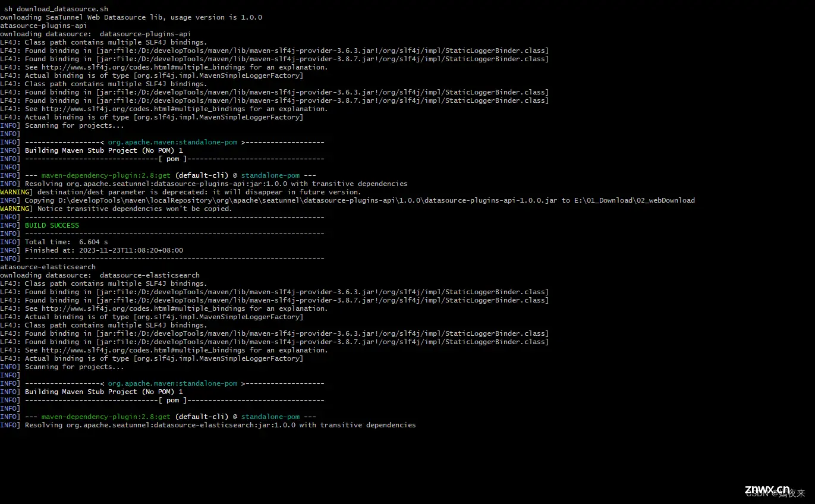This screenshot has width=815, height=504.
Task: Click the 'datasource-plugins-api-1.0.0.jar' file name
Action: click(492, 200)
